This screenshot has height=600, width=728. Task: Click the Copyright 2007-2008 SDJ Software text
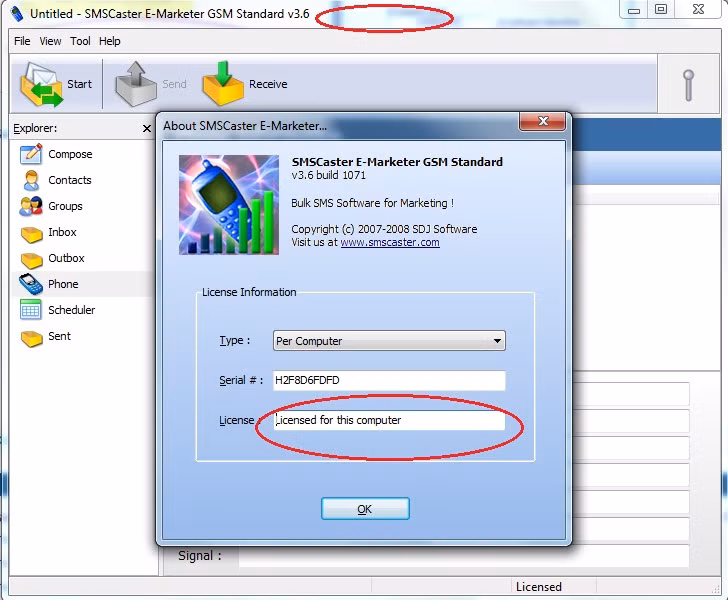point(384,229)
